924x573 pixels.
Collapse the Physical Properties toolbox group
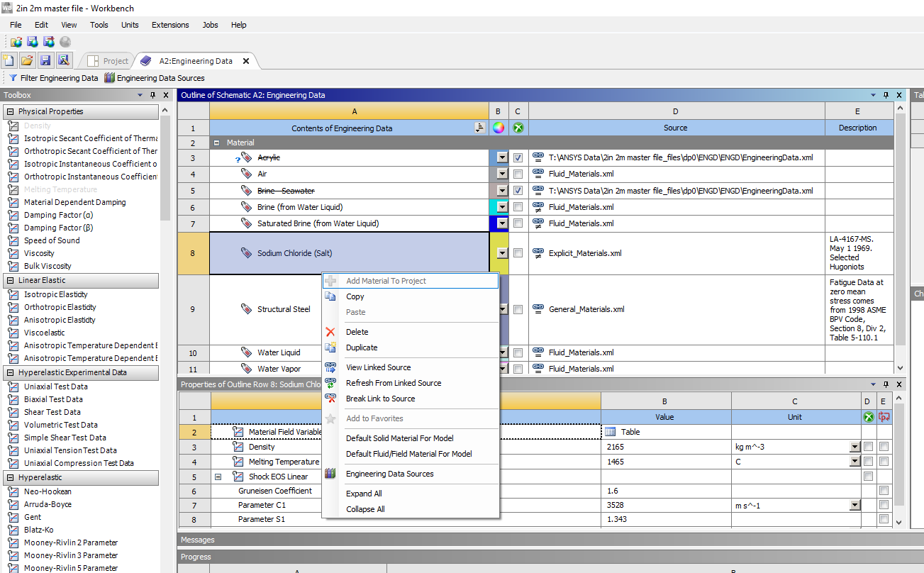pos(10,112)
